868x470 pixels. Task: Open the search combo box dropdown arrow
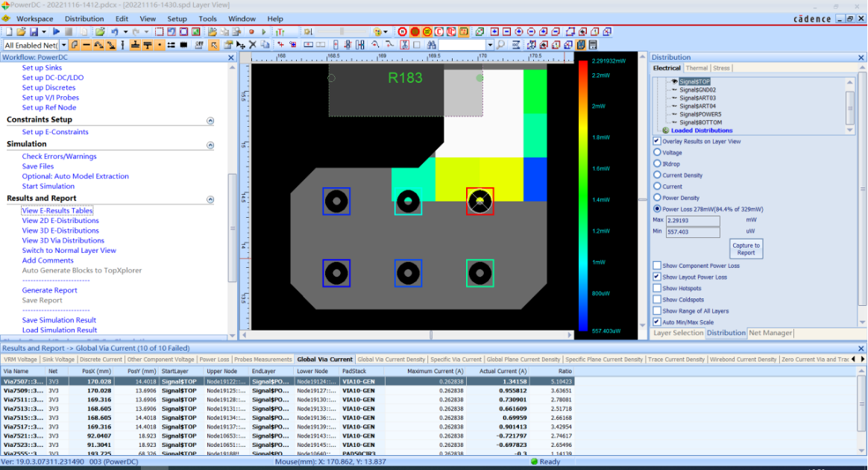pos(490,45)
